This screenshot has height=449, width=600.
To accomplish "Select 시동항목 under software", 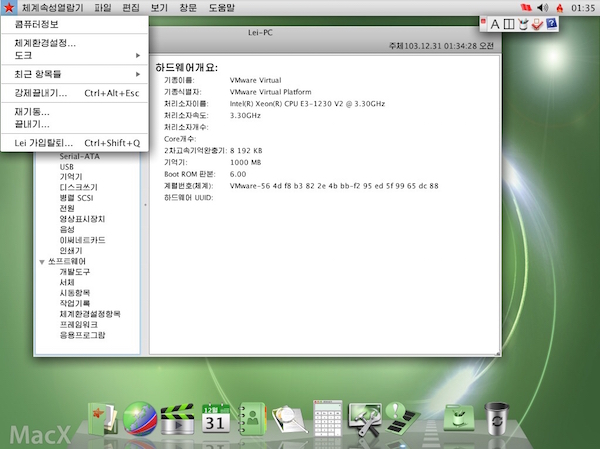I will pyautogui.click(x=75, y=293).
